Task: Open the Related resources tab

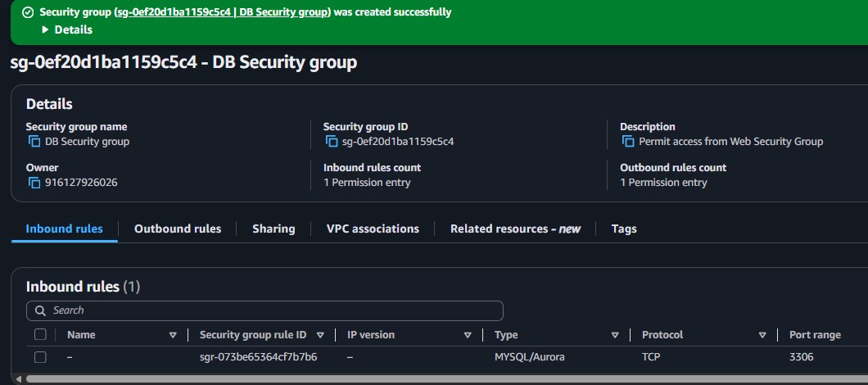Action: click(x=515, y=229)
